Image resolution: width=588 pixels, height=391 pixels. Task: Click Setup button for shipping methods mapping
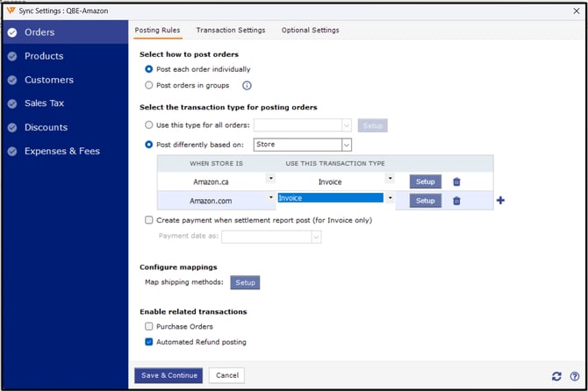click(x=245, y=283)
